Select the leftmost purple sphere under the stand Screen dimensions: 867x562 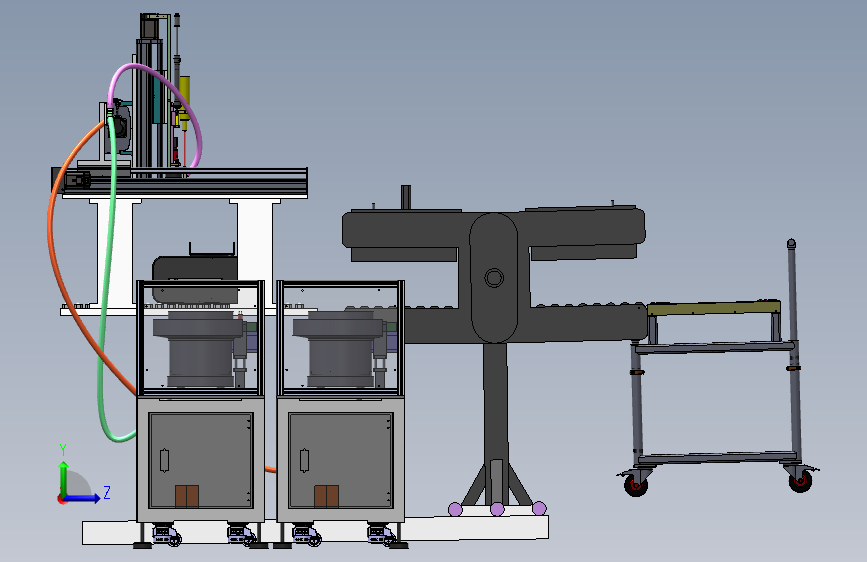pos(455,509)
